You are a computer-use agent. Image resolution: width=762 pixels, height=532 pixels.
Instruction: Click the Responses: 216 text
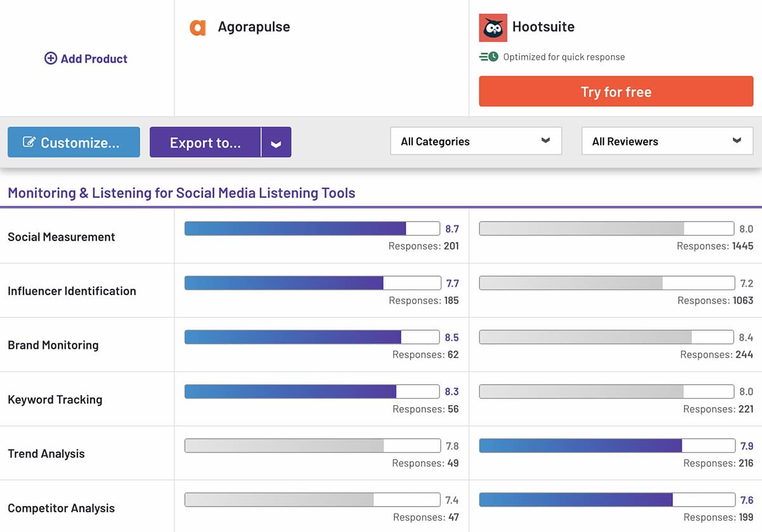[718, 463]
